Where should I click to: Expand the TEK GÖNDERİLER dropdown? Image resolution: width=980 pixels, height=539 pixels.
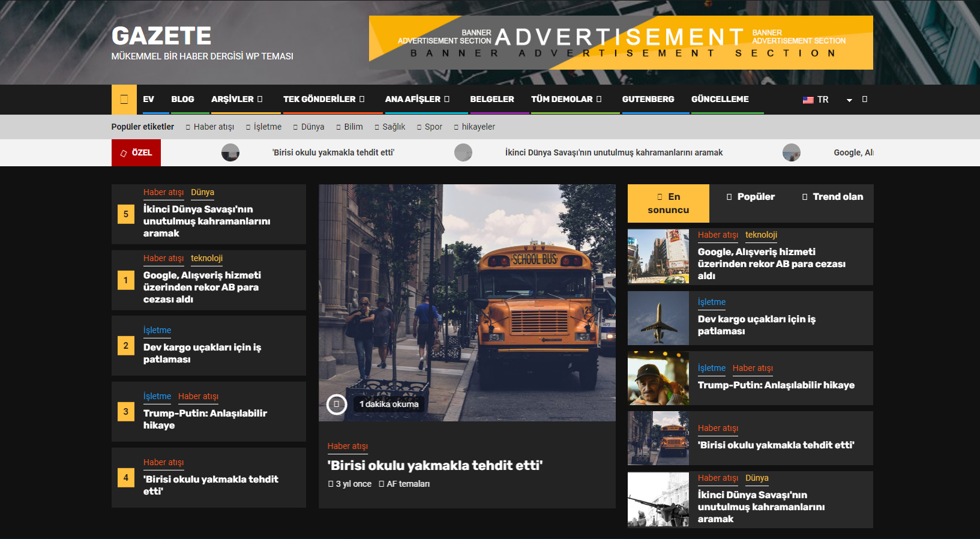(x=324, y=99)
